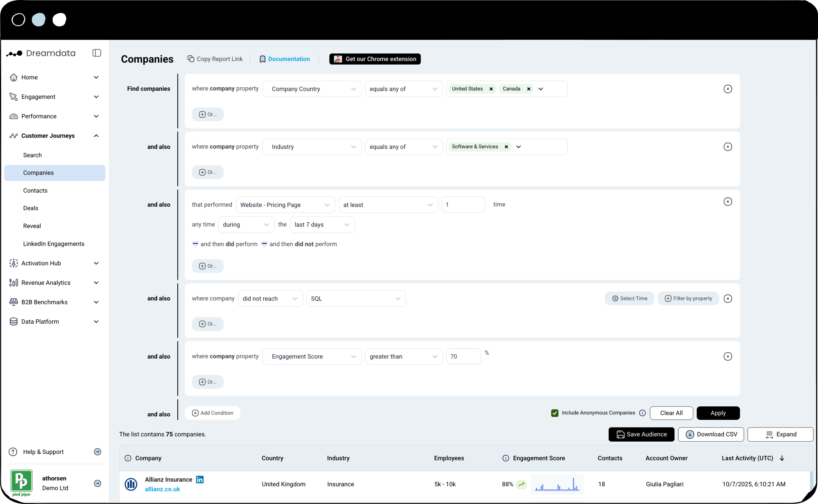Remove United States tag from filter
The height and width of the screenshot is (504, 818).
(x=491, y=89)
